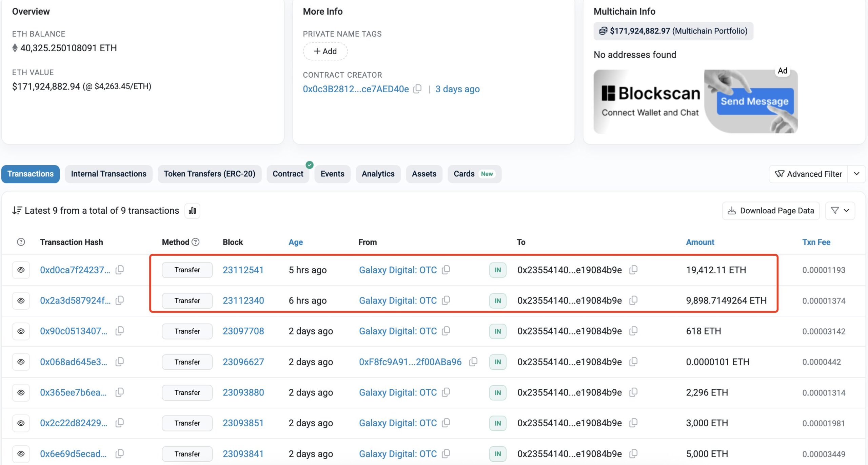Open the Token Transfers (ERC-20) tab
The height and width of the screenshot is (465, 868).
click(x=209, y=174)
